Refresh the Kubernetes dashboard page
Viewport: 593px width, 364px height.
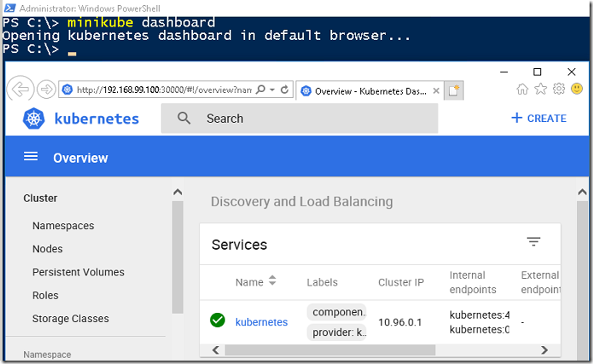[x=285, y=90]
